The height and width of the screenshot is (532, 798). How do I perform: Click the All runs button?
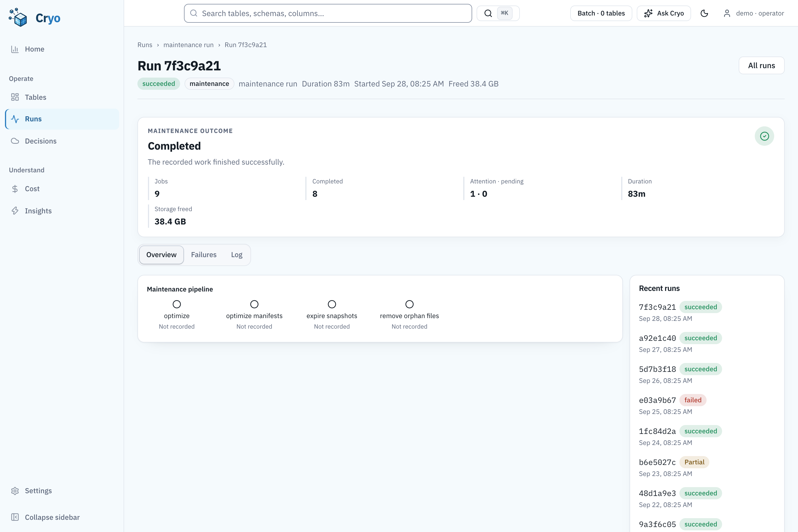click(x=761, y=65)
